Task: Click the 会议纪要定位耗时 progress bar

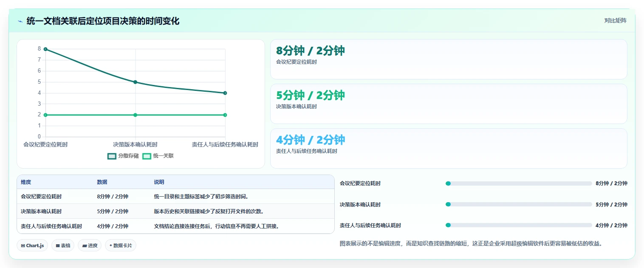Action: click(519, 183)
